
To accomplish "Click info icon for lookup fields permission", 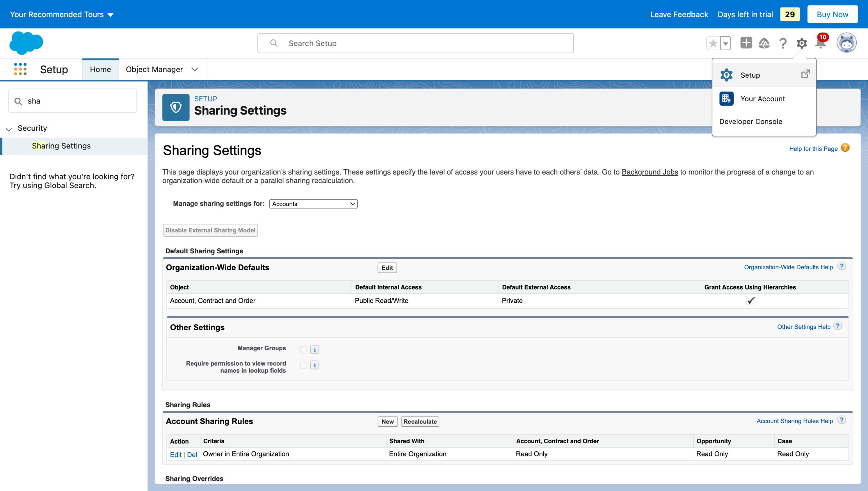I will 315,365.
